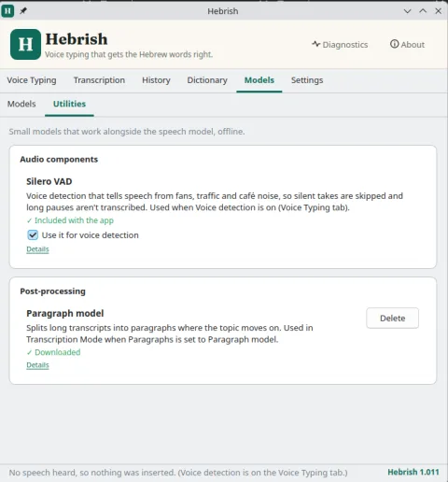Open the History tab
The width and height of the screenshot is (448, 482).
tap(156, 80)
